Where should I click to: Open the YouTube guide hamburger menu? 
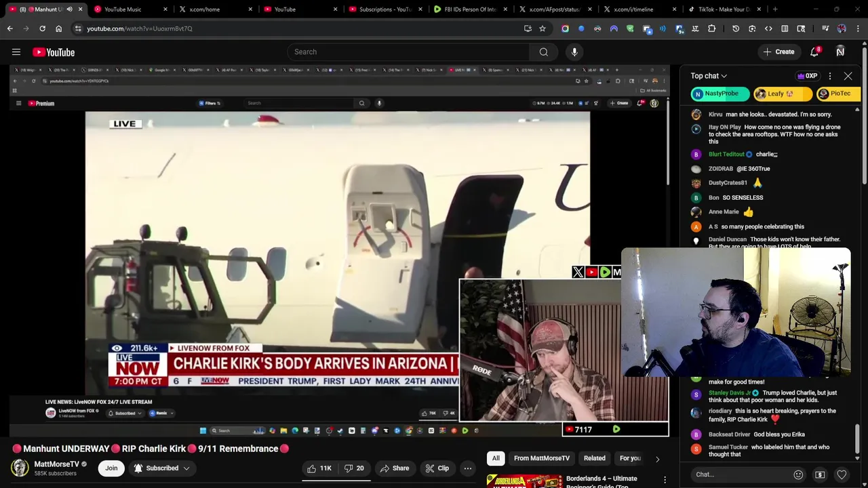(x=16, y=52)
